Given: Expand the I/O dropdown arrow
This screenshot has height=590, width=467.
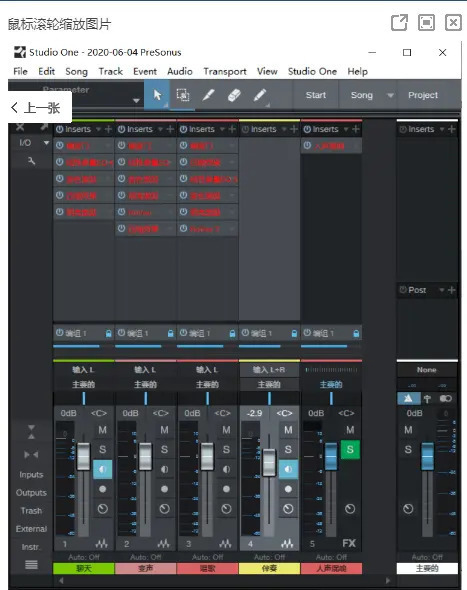Looking at the screenshot, I should (x=46, y=143).
